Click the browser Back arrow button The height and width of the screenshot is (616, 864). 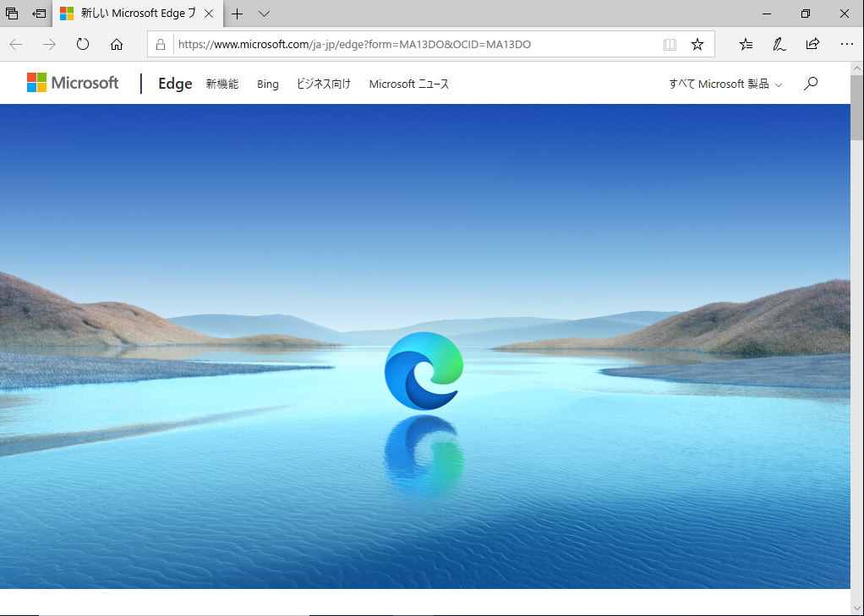pyautogui.click(x=15, y=45)
